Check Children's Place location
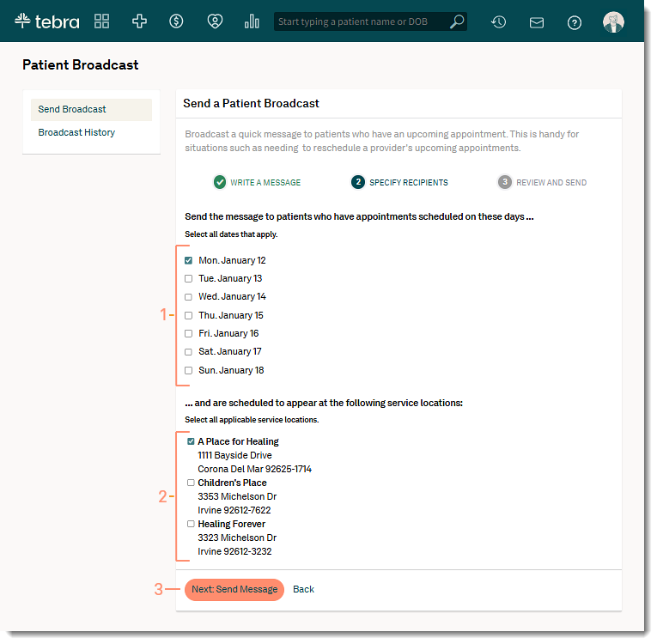The image size is (657, 644). 191,483
